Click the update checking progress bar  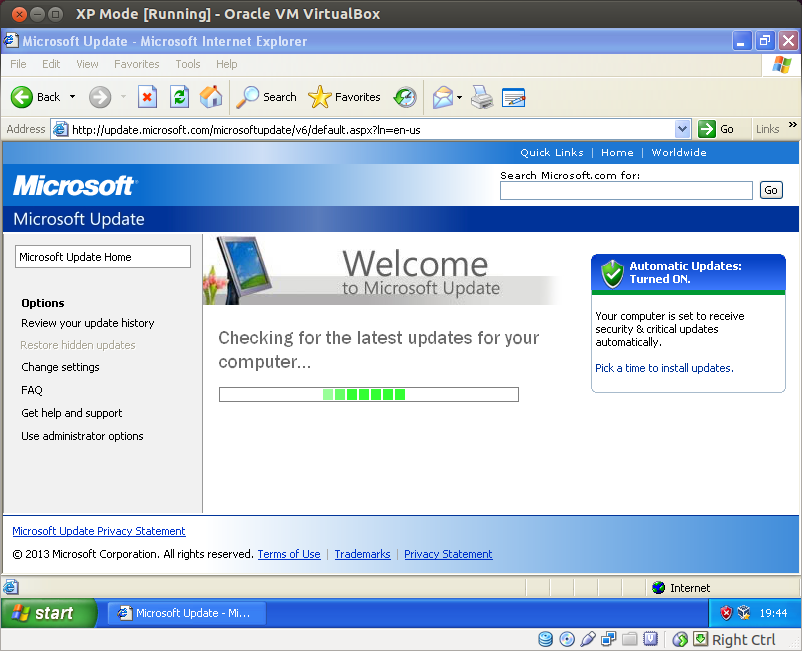point(369,394)
